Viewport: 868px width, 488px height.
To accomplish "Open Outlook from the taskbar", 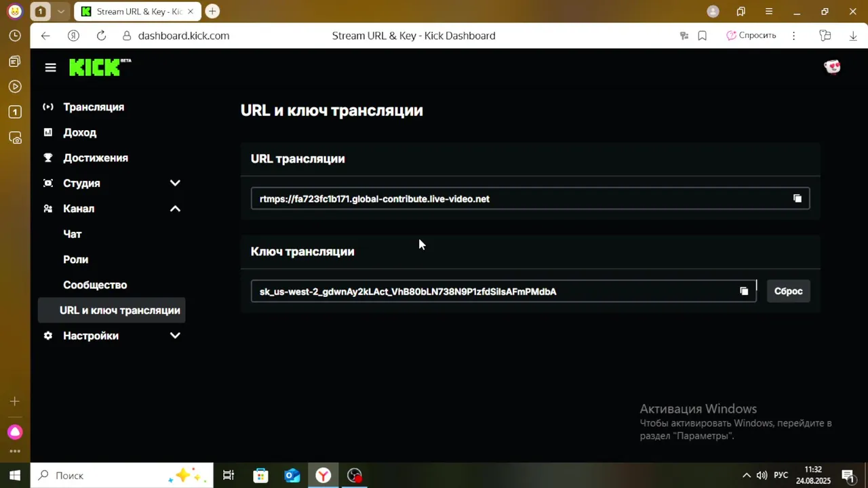I will coord(292,475).
